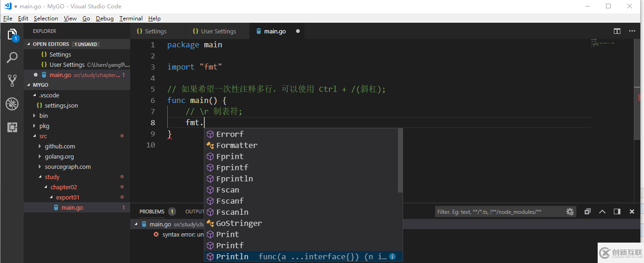The width and height of the screenshot is (644, 263).
Task: Click the Split Editor icon
Action: click(x=617, y=31)
